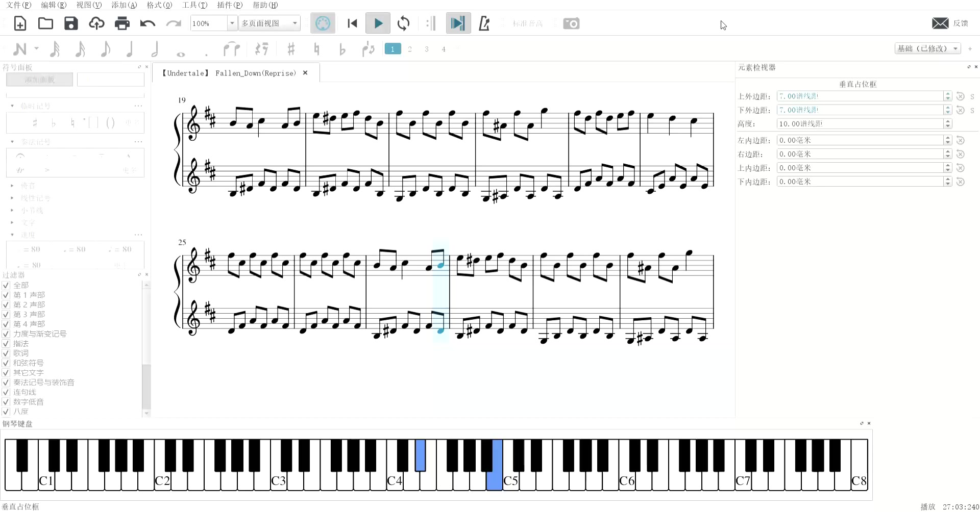Screen dimensions: 980x512
Task: Upload score to cloud
Action: tap(96, 23)
